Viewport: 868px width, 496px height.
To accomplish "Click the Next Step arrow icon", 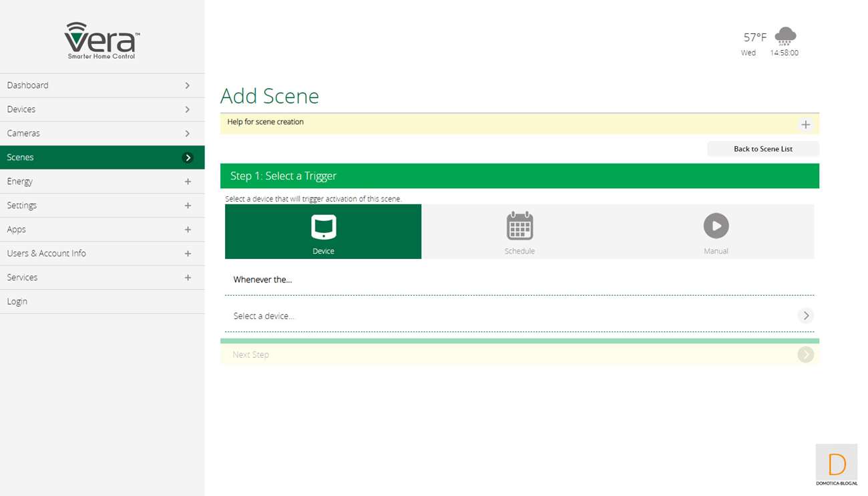I will pos(805,354).
